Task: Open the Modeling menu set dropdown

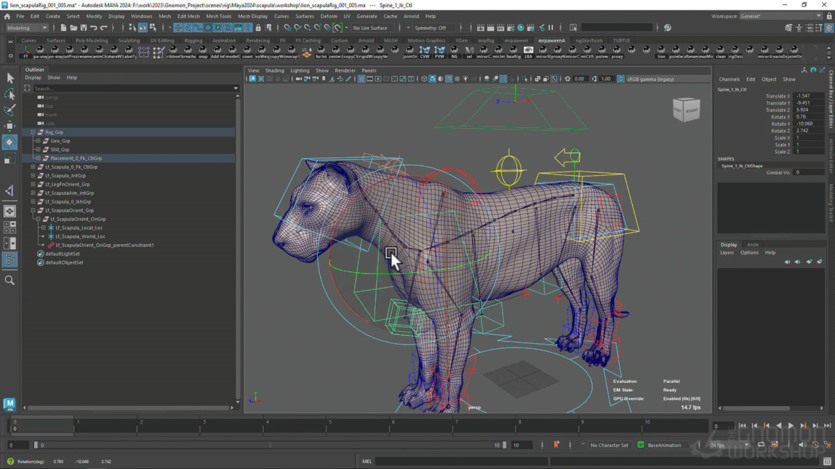Action: 27,28
